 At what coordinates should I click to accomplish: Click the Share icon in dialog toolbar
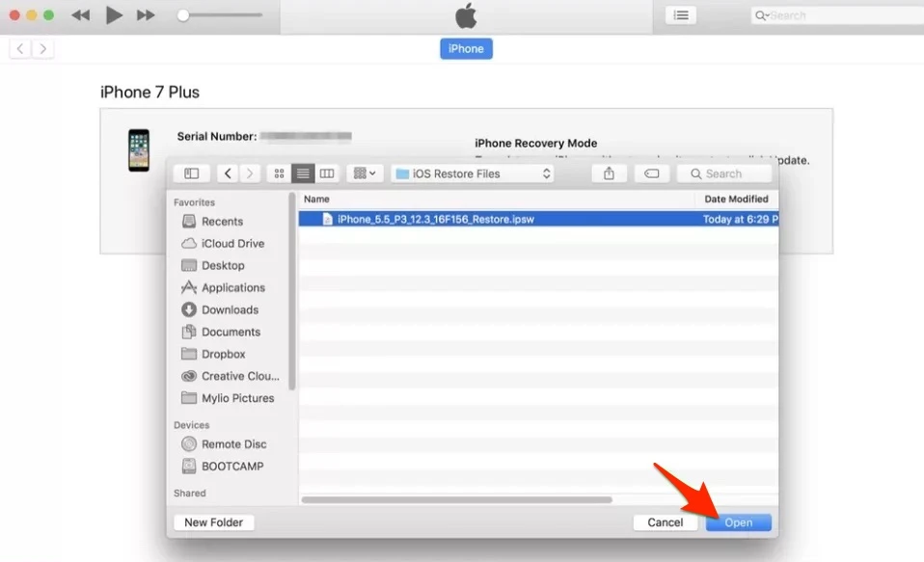609,174
